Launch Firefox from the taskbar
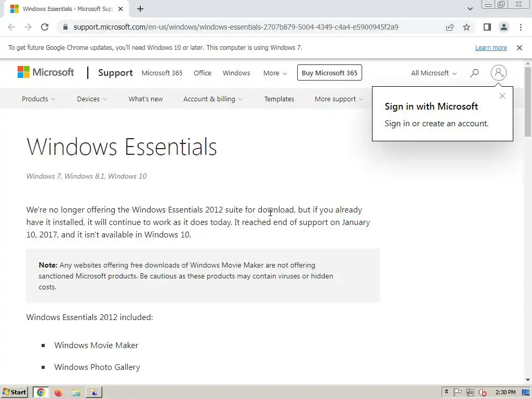Image resolution: width=532 pixels, height=399 pixels. (58, 393)
